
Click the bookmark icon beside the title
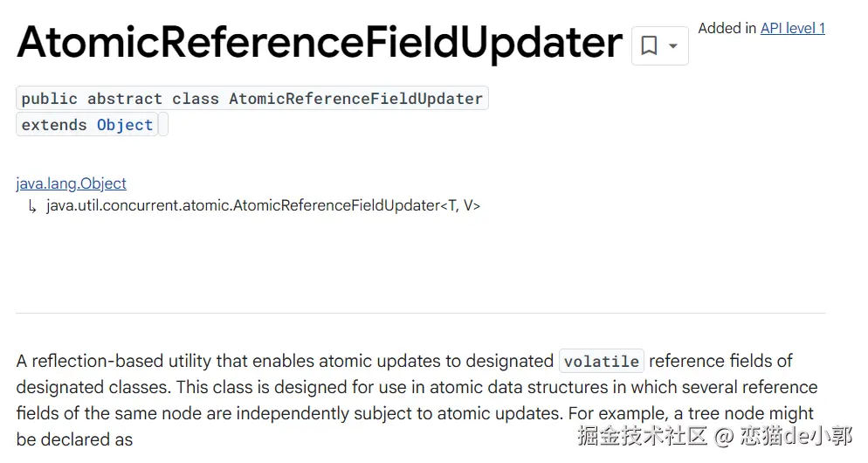(x=649, y=46)
